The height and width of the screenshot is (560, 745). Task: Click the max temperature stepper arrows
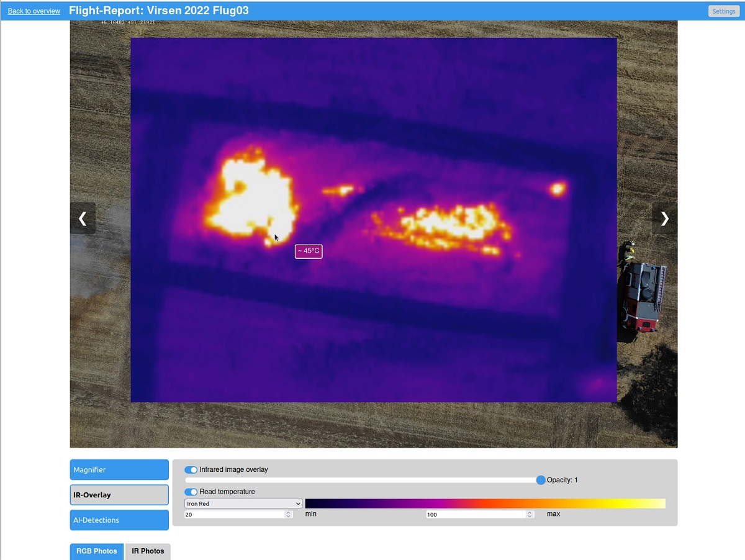(530, 515)
